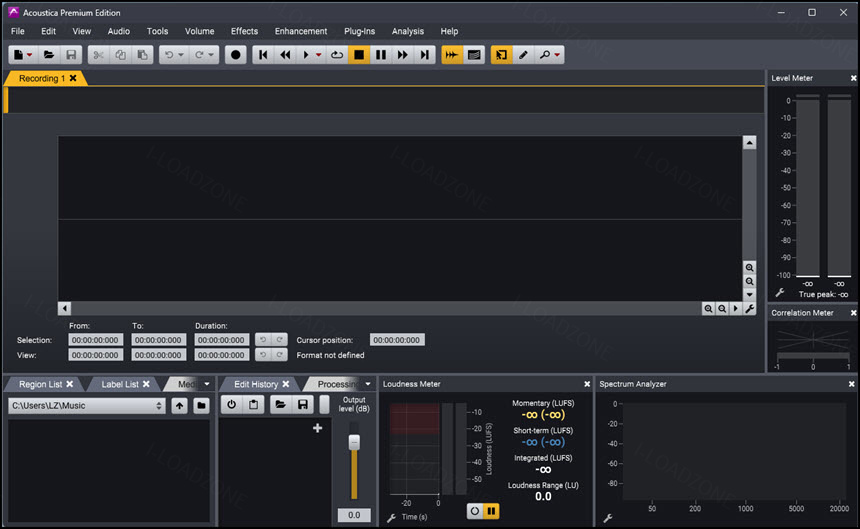Open the Analysis menu
The width and height of the screenshot is (860, 529).
coord(408,31)
